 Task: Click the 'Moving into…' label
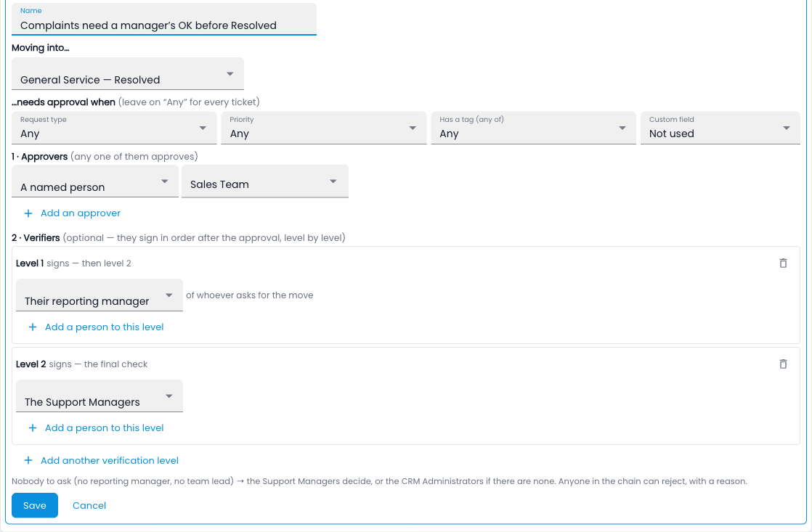(x=41, y=48)
